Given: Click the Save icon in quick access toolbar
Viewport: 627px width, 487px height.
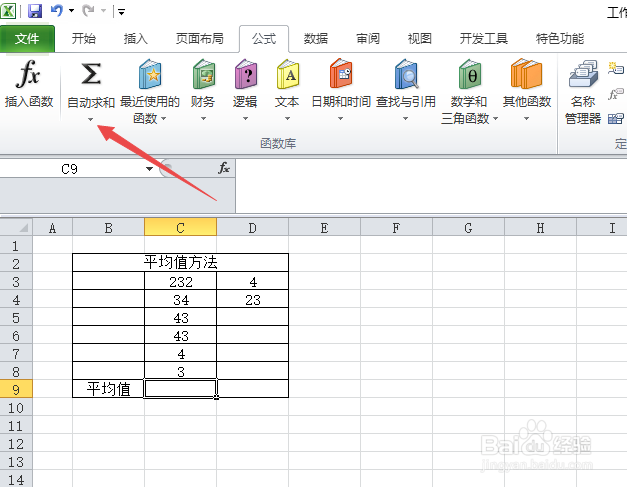Looking at the screenshot, I should [35, 11].
